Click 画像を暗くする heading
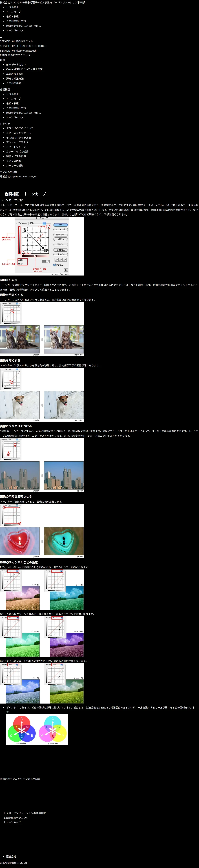Viewport: 199px width, 868px height. pos(10,361)
